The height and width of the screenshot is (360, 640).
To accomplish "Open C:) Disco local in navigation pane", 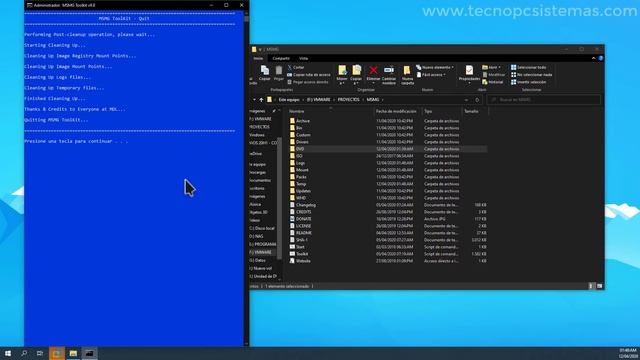I will pyautogui.click(x=262, y=228).
